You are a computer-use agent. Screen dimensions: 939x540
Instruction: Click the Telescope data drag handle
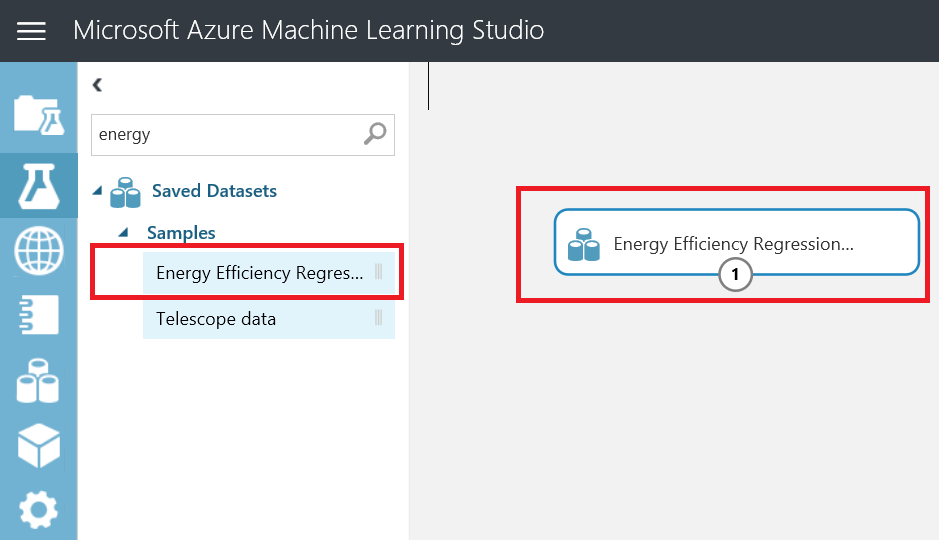(x=379, y=319)
